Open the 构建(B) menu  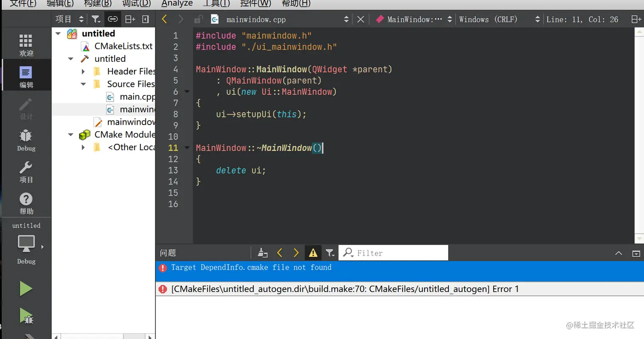pos(98,3)
